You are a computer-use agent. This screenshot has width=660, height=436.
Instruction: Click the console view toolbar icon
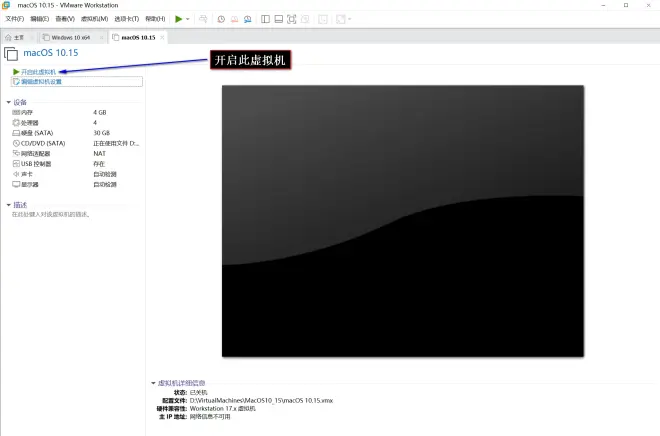[323, 19]
